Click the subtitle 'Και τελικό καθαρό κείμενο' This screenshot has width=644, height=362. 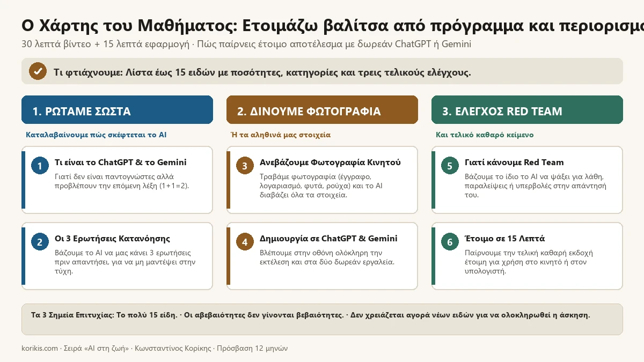485,135
